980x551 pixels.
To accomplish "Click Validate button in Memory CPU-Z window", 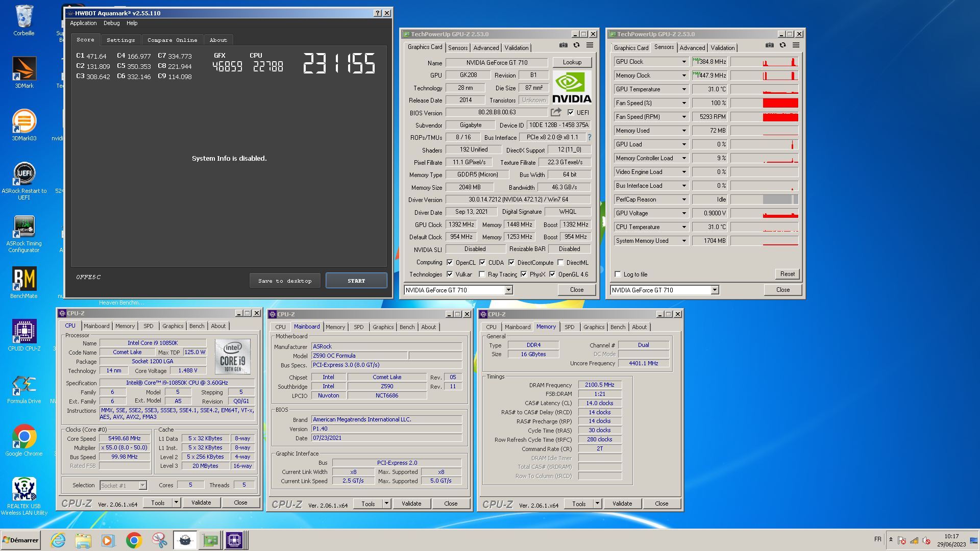I will [622, 504].
